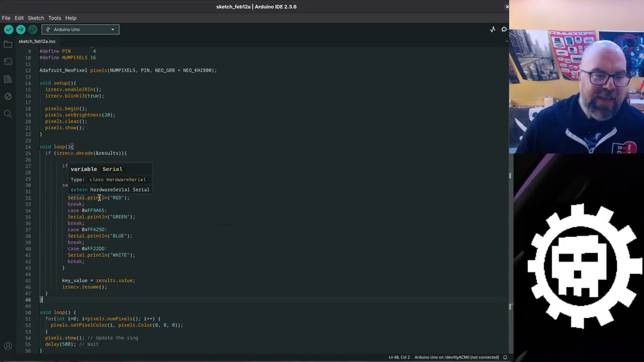Click the case 0xFF22DD: line
The image size is (644, 362).
pos(87,249)
